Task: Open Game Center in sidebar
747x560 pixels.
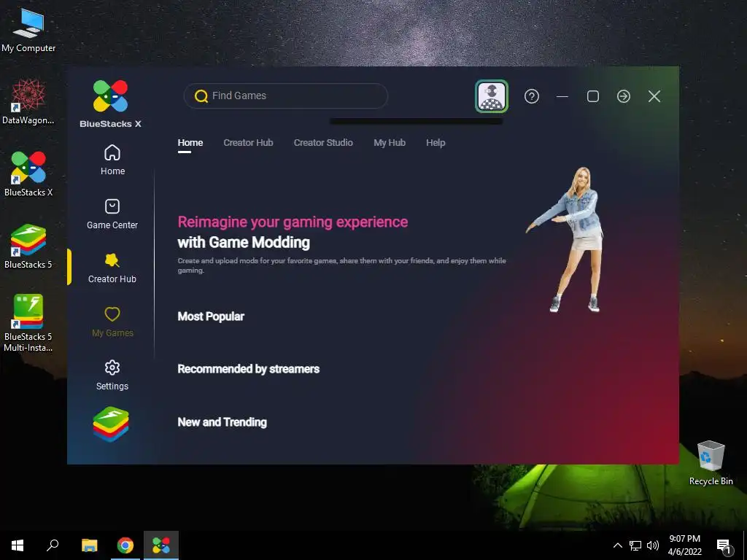Action: coord(112,214)
